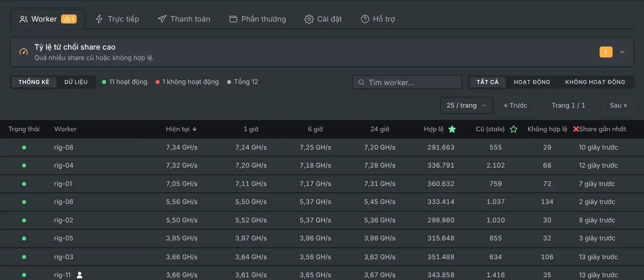Click the orange alert count badge
644x280 pixels.
click(x=606, y=52)
